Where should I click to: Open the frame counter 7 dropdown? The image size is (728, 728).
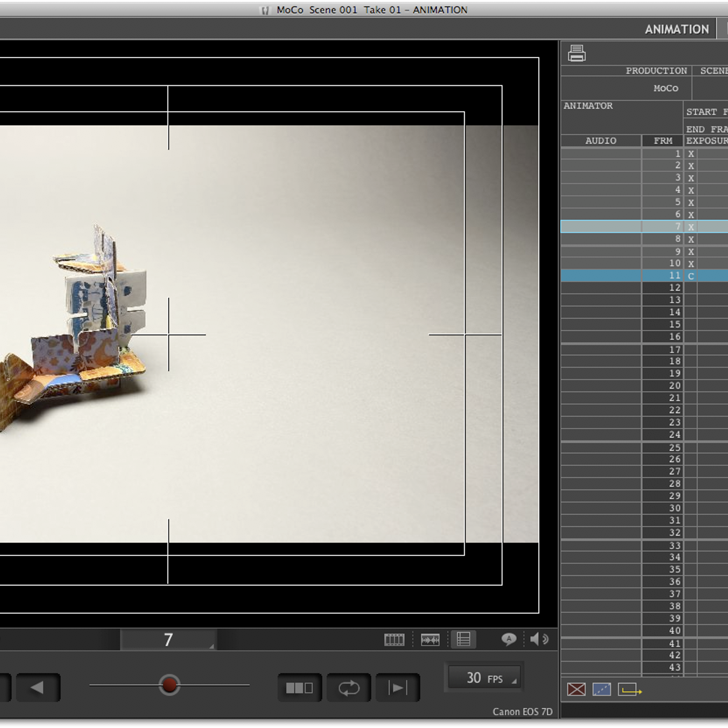tap(168, 640)
